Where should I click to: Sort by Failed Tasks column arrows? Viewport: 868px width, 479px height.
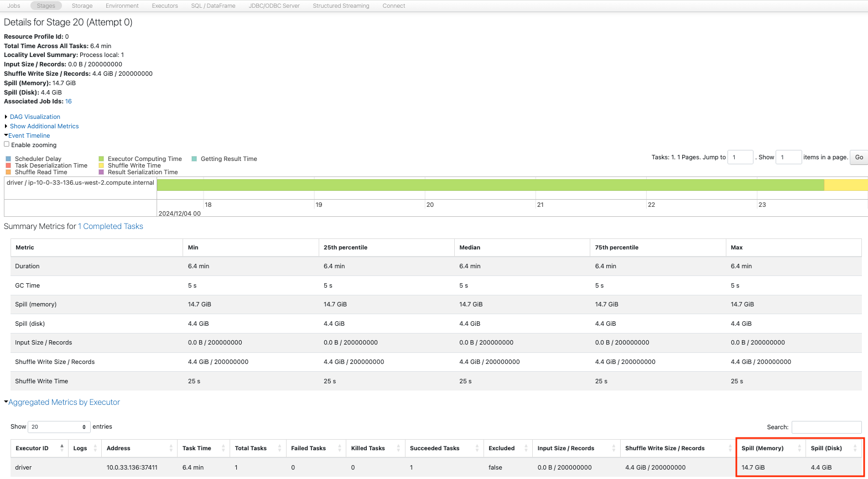point(340,448)
